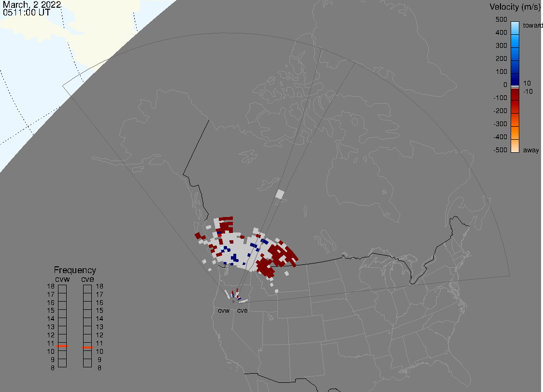Click the '-500' velocity scale label
Image resolution: width=543 pixels, height=392 pixels.
click(x=500, y=150)
